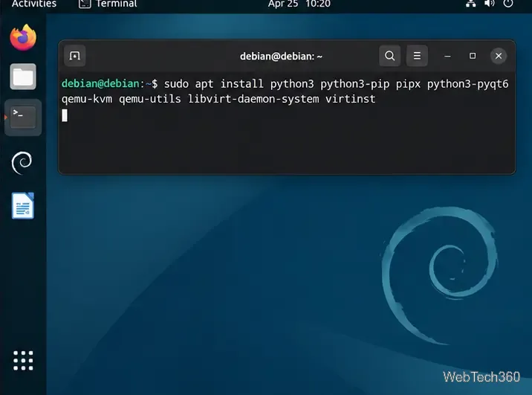Launch Firefox from the dock
The image size is (532, 395).
(23, 37)
